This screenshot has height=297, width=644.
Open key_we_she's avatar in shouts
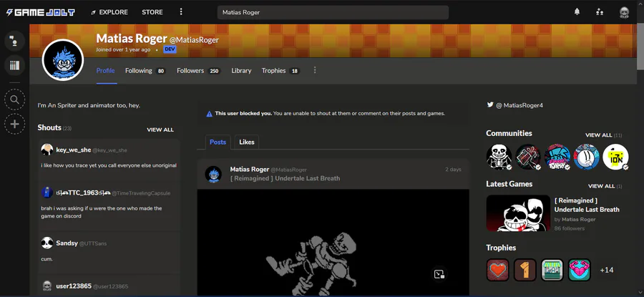[47, 150]
